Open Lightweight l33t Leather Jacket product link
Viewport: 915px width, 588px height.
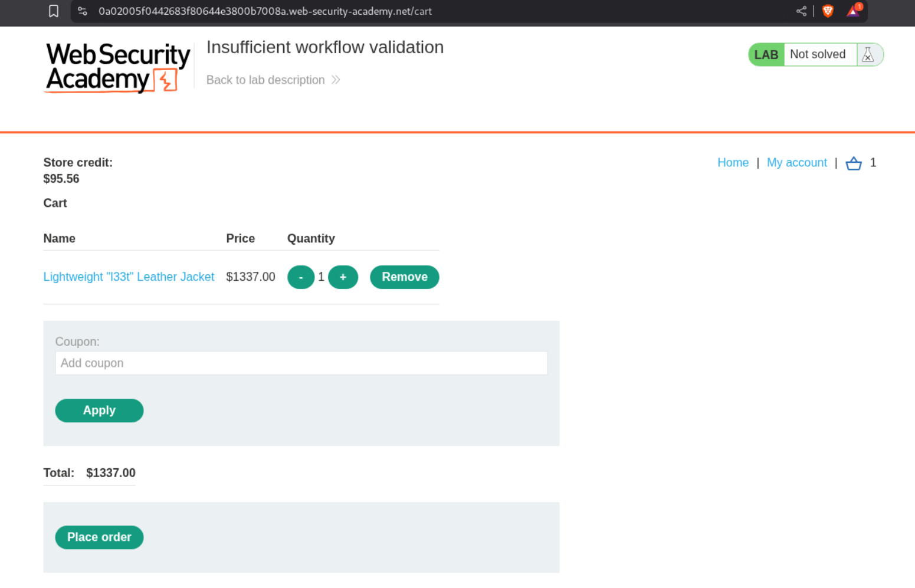click(129, 277)
